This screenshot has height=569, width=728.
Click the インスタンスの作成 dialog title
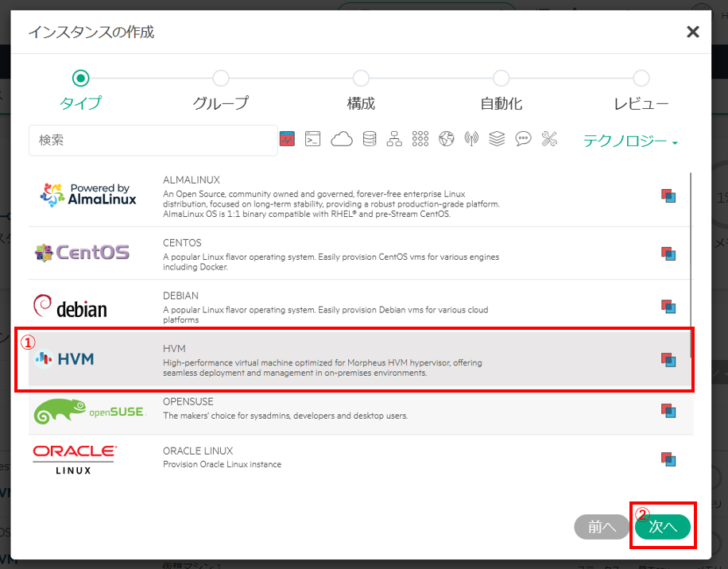(91, 32)
